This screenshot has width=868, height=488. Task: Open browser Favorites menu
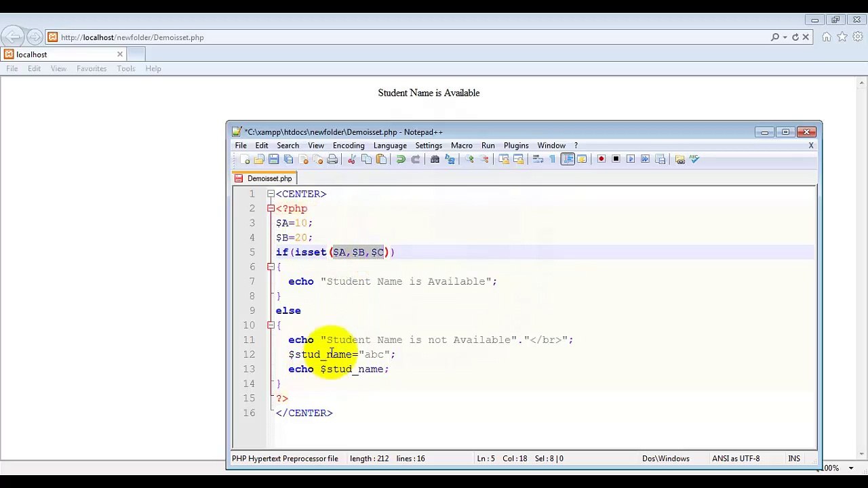point(92,68)
